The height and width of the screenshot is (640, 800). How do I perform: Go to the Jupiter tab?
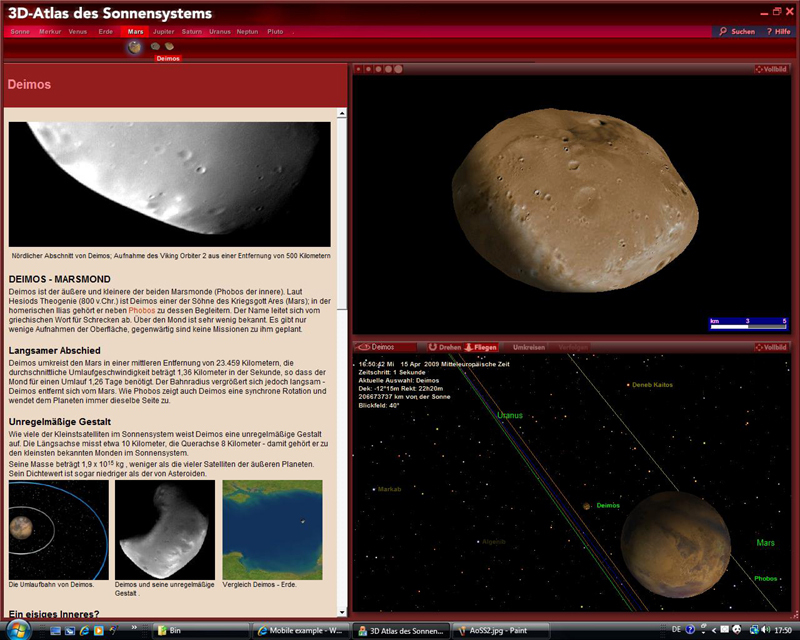tap(163, 32)
